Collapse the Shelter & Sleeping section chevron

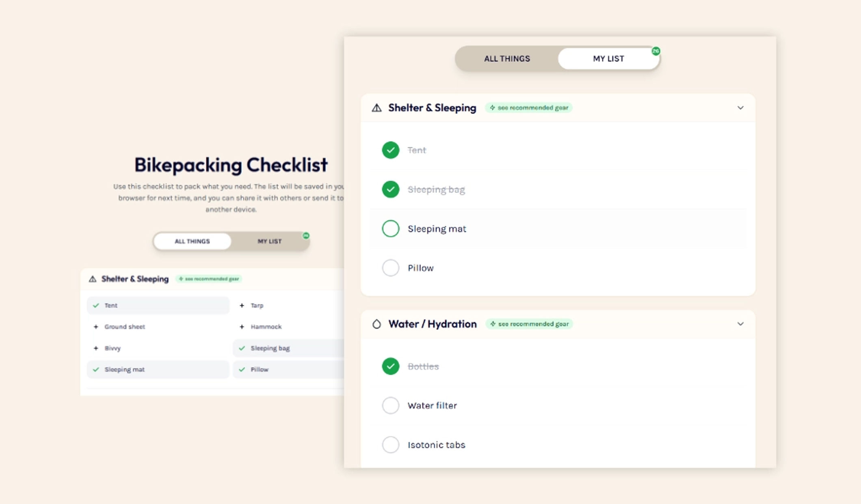coord(740,108)
